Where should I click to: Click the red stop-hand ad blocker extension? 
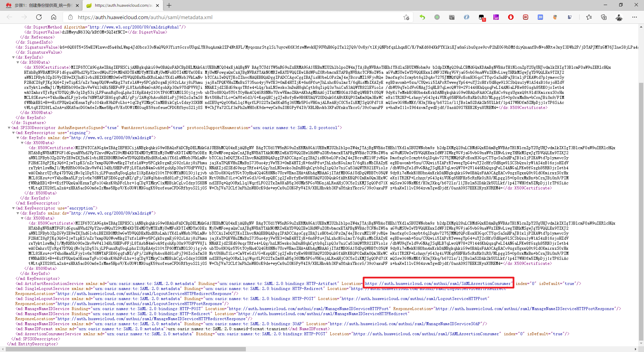pyautogui.click(x=511, y=17)
